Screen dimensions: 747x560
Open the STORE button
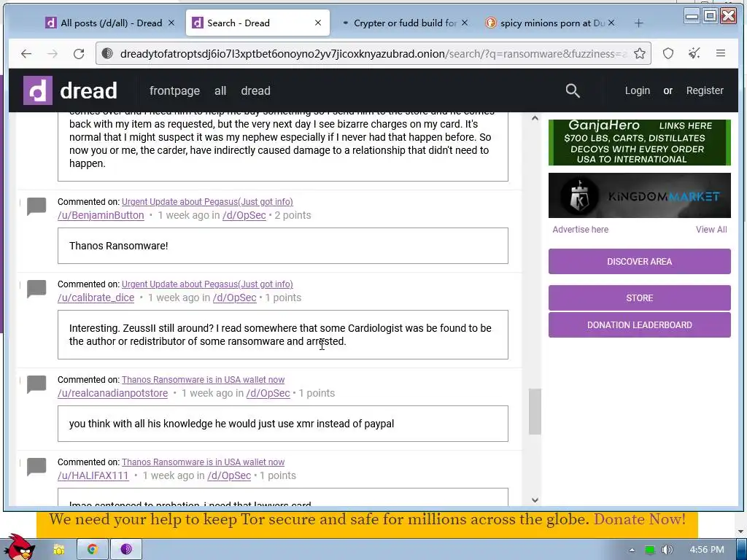tap(639, 298)
